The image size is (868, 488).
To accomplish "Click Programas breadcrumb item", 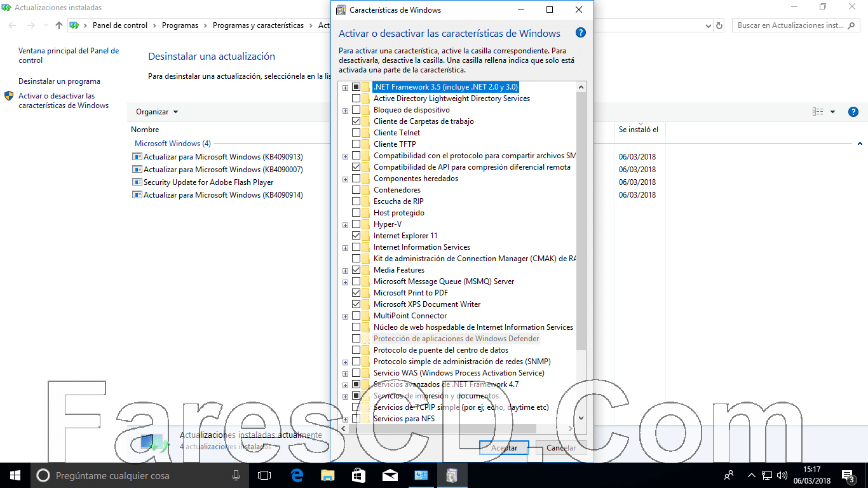I will (180, 25).
